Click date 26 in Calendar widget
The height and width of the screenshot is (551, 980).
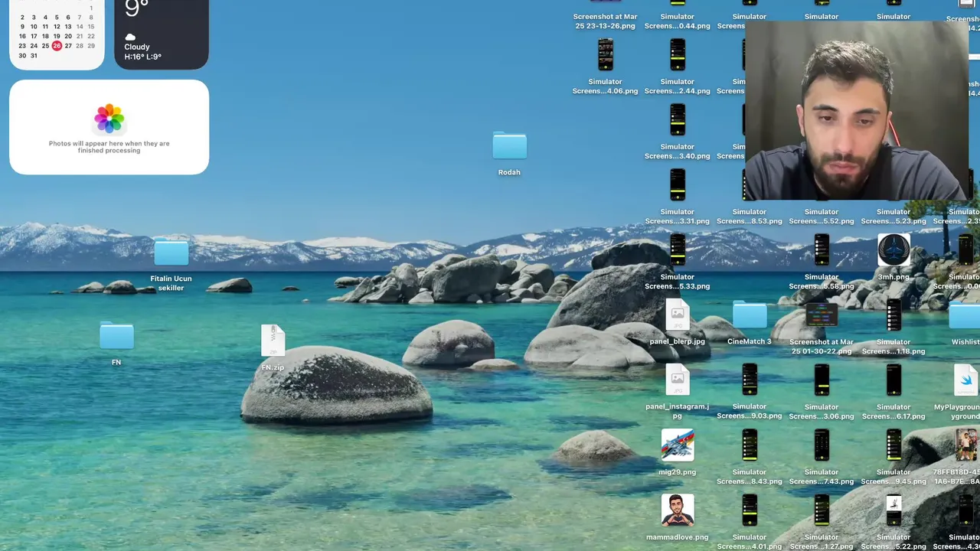[x=57, y=46]
